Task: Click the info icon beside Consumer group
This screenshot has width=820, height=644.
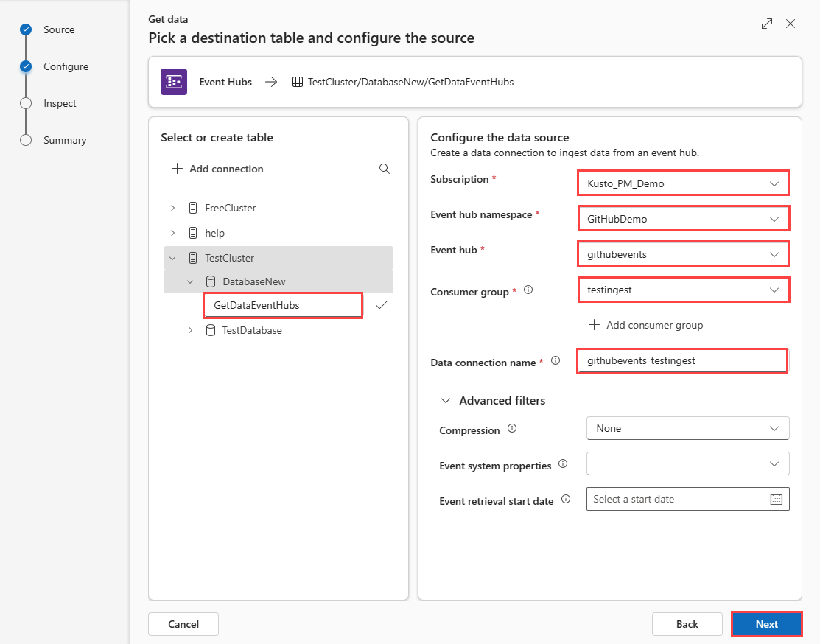Action: tap(528, 290)
